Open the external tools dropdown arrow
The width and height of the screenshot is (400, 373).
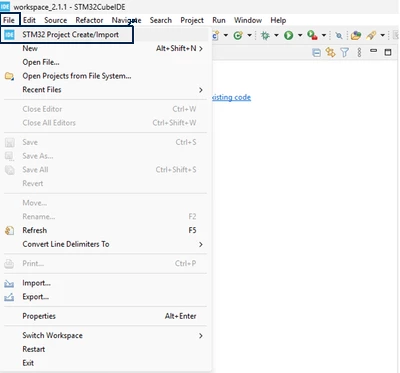tap(324, 35)
